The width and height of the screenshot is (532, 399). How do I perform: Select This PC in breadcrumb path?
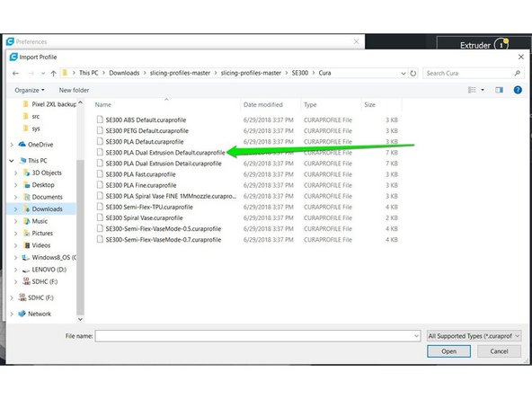[89, 73]
